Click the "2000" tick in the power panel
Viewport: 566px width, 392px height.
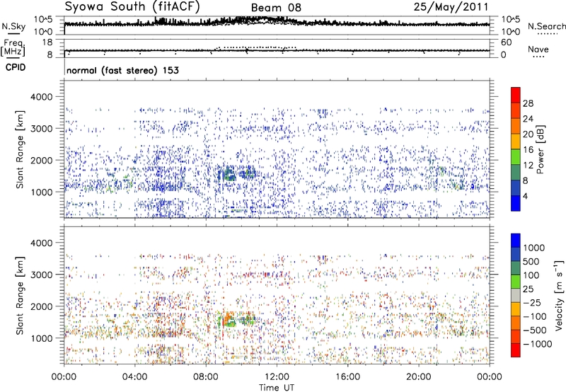42,160
